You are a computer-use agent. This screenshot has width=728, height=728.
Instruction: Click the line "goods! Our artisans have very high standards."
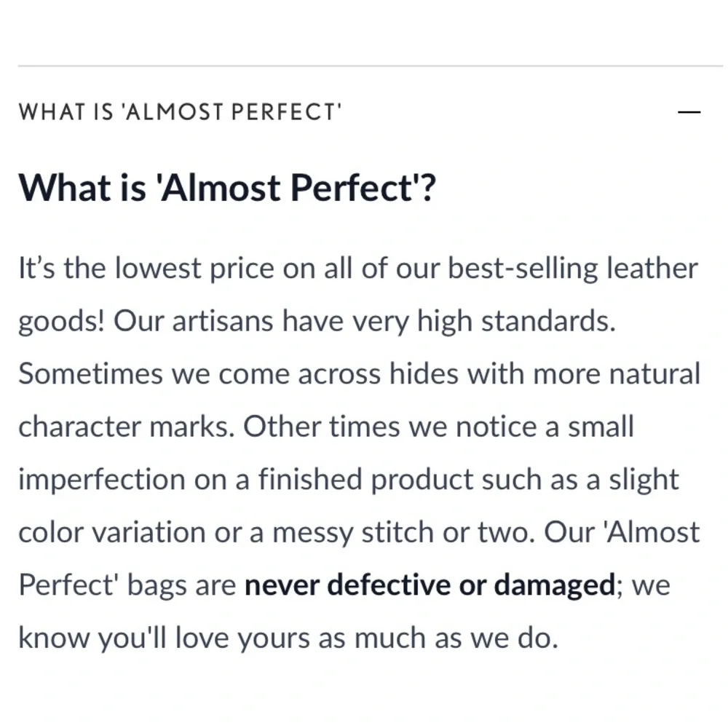click(x=317, y=323)
